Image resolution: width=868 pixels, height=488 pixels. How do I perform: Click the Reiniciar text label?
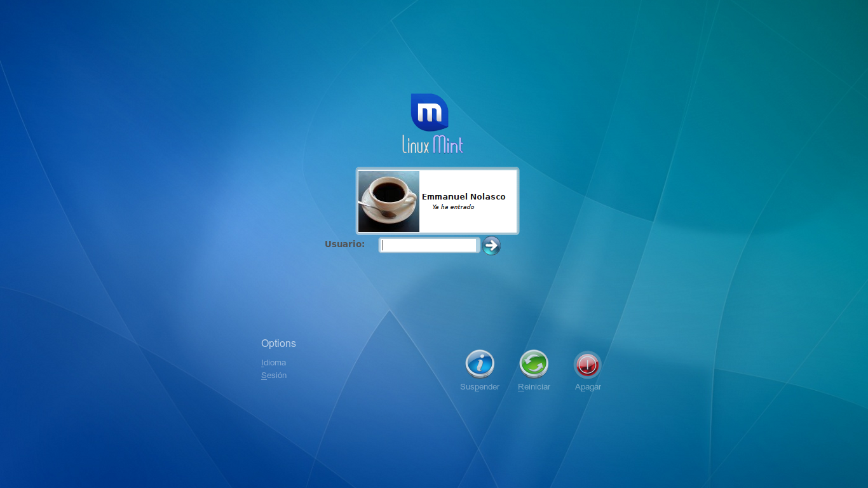[534, 387]
